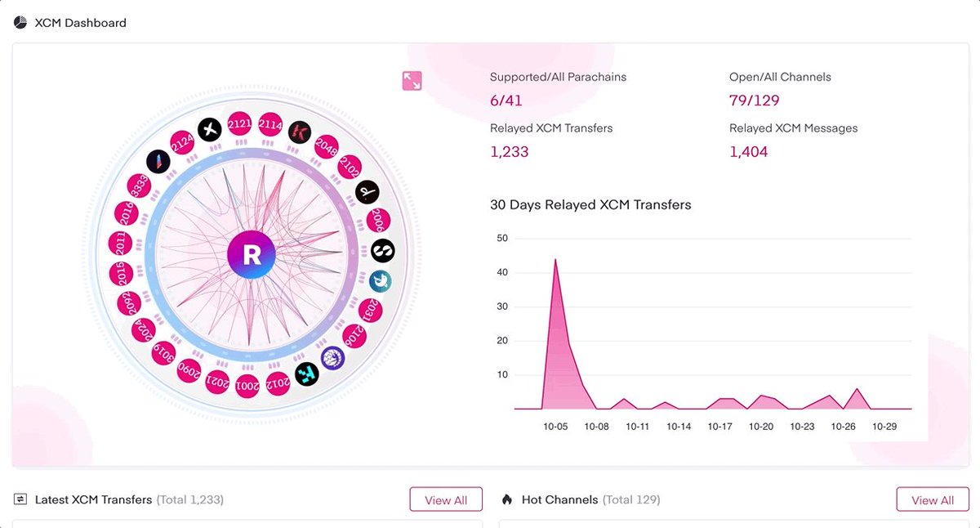The height and width of the screenshot is (528, 980).
Task: Select parachain node 2006
Action: (x=377, y=221)
